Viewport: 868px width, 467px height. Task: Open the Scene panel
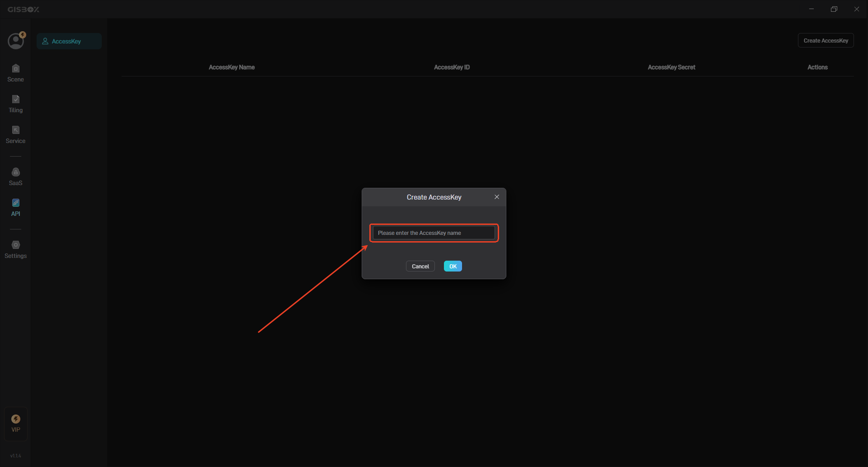click(15, 72)
